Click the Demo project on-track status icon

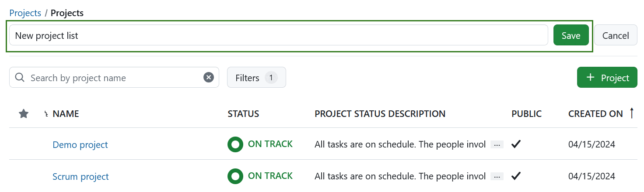point(235,144)
